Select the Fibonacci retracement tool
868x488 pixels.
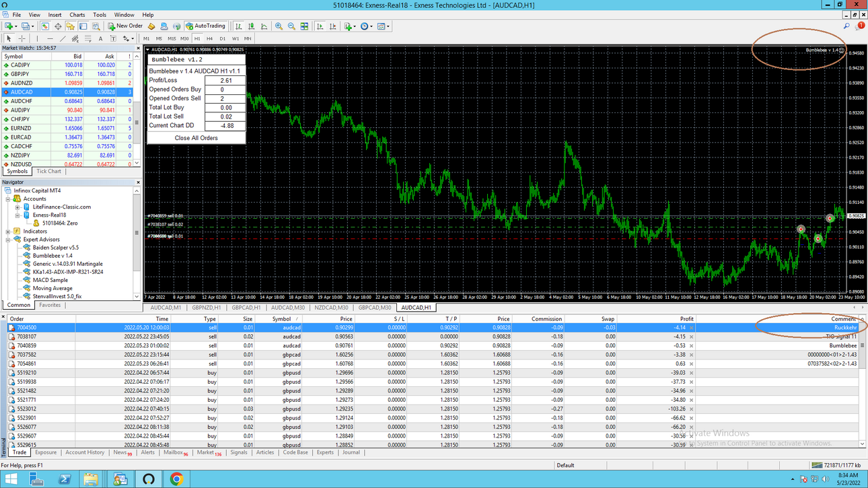(87, 38)
